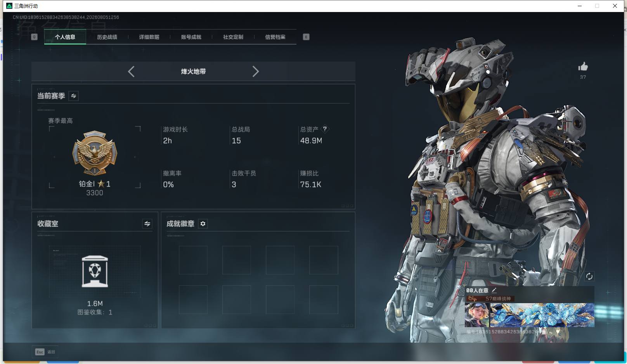Open 成就徽章 gear settings
Image resolution: width=627 pixels, height=364 pixels.
(203, 224)
